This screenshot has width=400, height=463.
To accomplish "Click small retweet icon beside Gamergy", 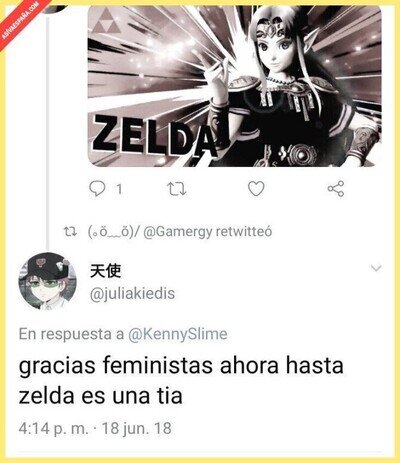I will pos(70,231).
